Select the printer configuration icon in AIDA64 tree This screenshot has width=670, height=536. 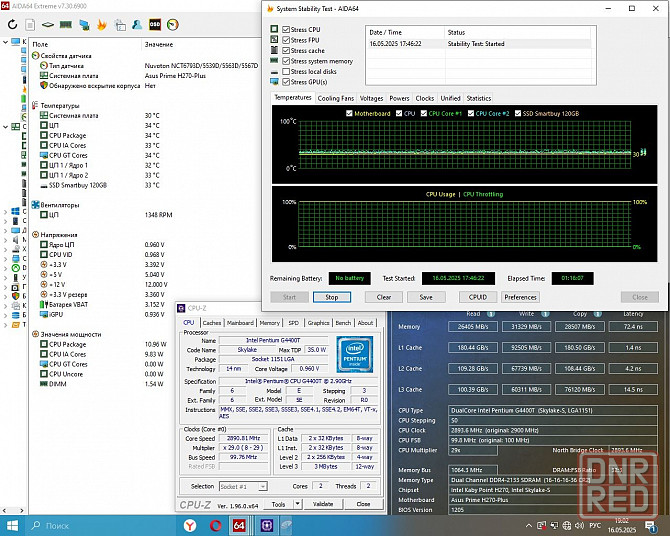click(x=15, y=306)
